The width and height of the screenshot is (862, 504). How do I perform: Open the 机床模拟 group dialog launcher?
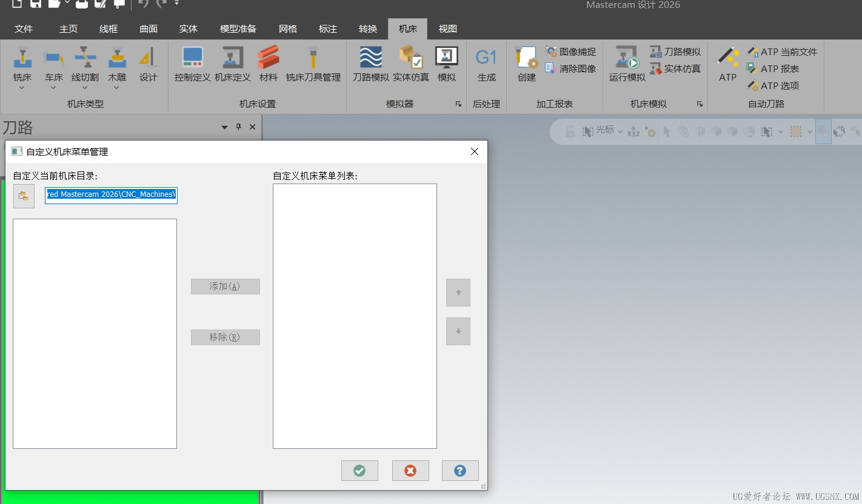(x=700, y=104)
